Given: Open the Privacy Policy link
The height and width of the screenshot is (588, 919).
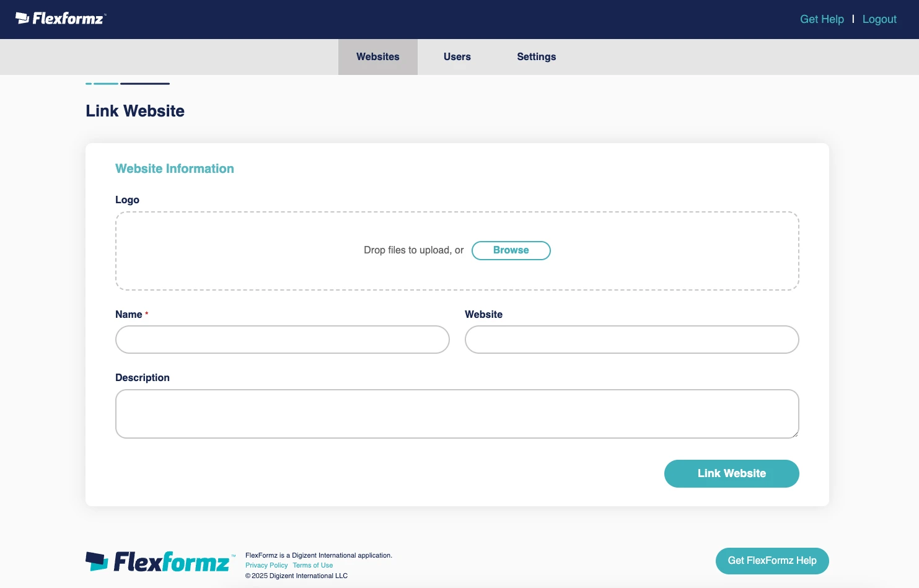Looking at the screenshot, I should (x=266, y=565).
